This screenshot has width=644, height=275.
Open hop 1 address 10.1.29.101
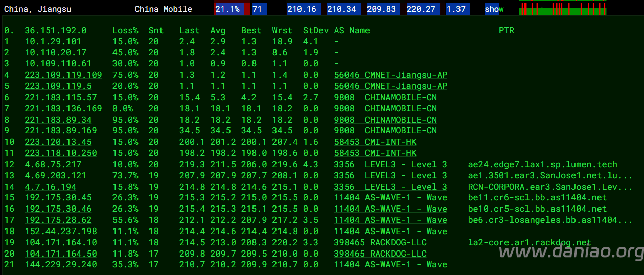[x=53, y=41]
